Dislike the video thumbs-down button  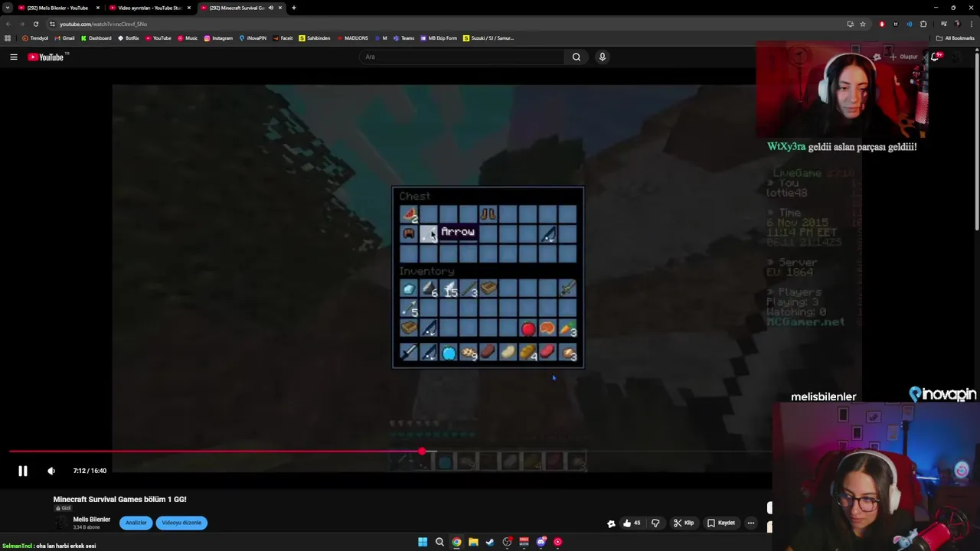click(x=655, y=523)
